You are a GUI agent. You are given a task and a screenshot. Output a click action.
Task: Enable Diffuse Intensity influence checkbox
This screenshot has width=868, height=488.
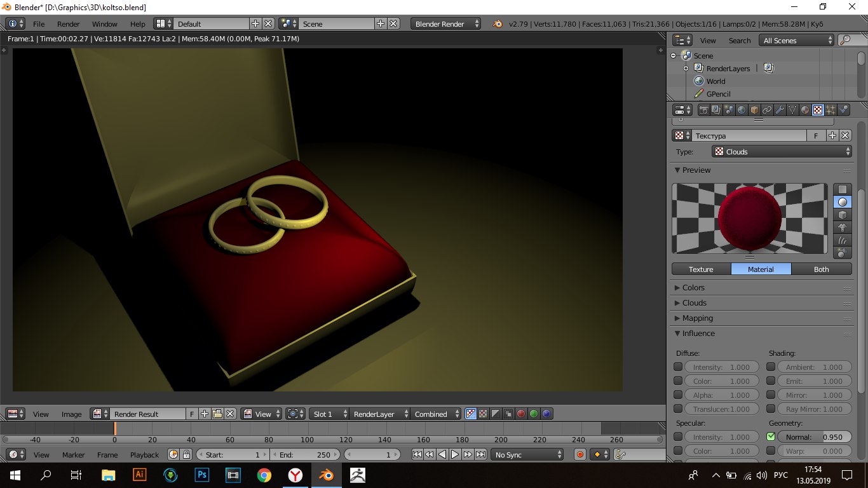(678, 367)
